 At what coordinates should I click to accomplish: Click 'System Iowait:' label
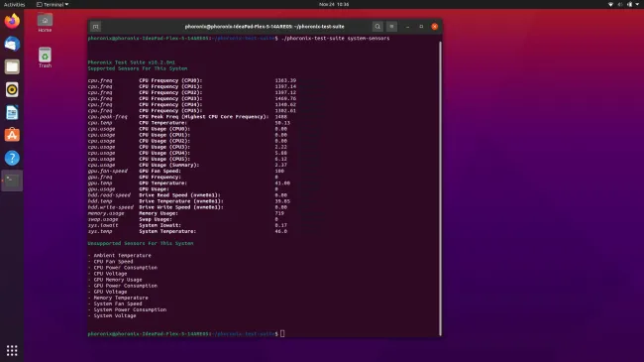click(x=160, y=225)
